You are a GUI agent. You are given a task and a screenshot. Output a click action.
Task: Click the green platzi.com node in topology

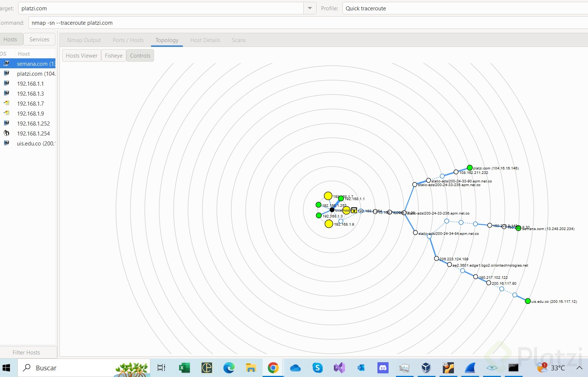click(x=470, y=168)
